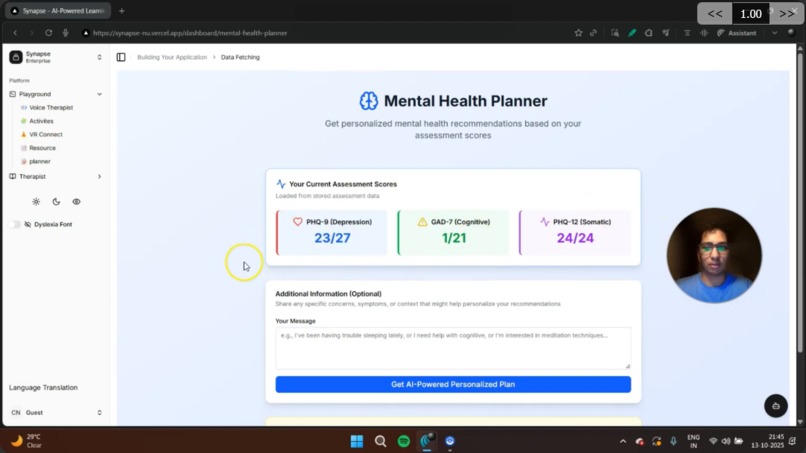Open the chatbot floating button
The width and height of the screenshot is (806, 453).
click(776, 406)
